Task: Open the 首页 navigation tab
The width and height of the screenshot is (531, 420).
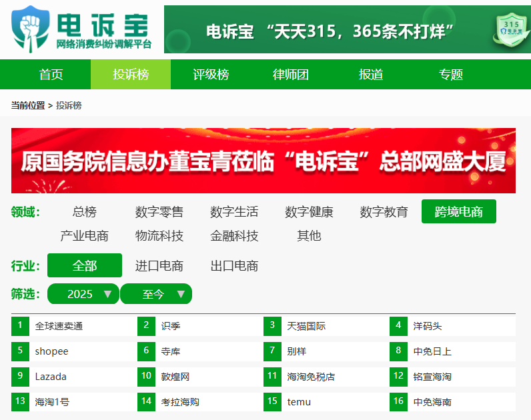Action: pyautogui.click(x=51, y=75)
